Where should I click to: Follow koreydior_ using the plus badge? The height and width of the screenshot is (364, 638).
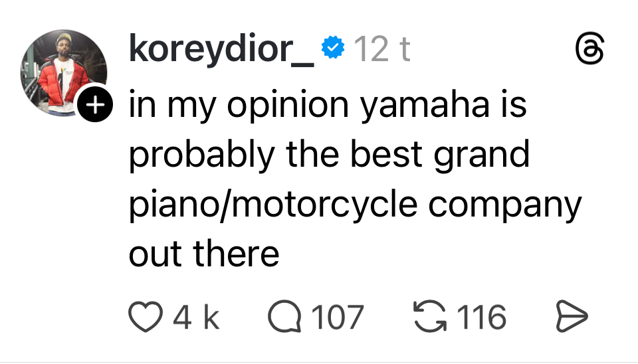pyautogui.click(x=95, y=105)
